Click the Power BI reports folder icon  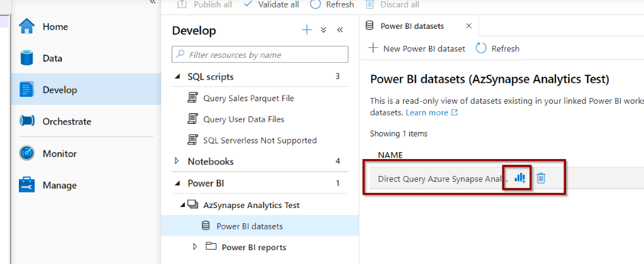click(x=211, y=246)
